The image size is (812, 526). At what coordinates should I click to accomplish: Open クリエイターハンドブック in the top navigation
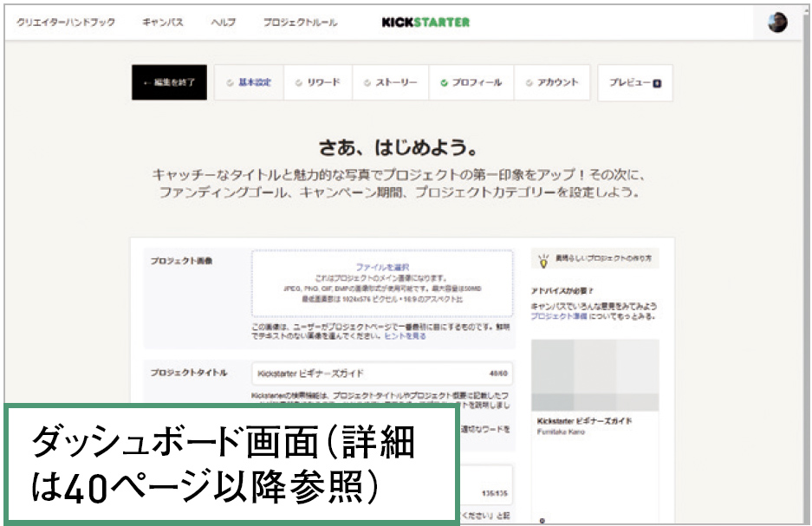[66, 23]
